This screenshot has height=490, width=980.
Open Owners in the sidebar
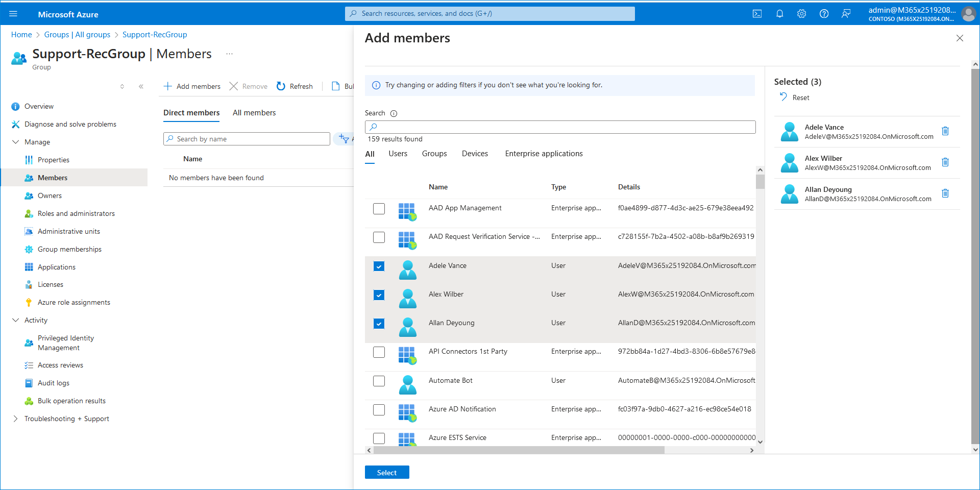click(50, 195)
